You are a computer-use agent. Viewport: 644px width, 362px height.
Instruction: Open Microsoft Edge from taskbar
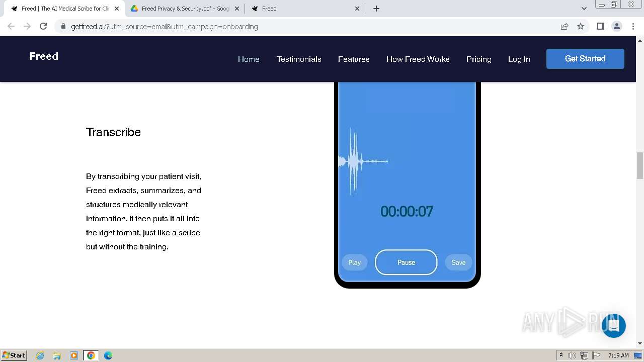pyautogui.click(x=108, y=355)
